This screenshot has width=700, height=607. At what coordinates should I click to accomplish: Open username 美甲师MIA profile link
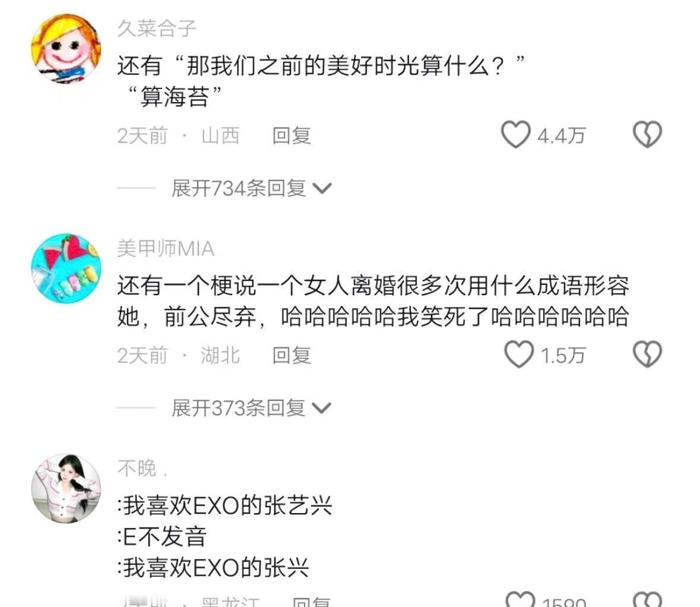pos(166,249)
